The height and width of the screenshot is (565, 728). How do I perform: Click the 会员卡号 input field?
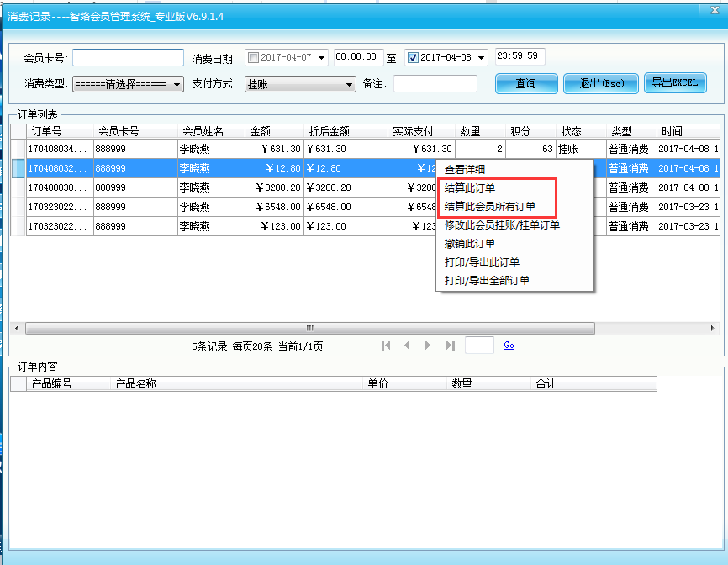(x=128, y=58)
